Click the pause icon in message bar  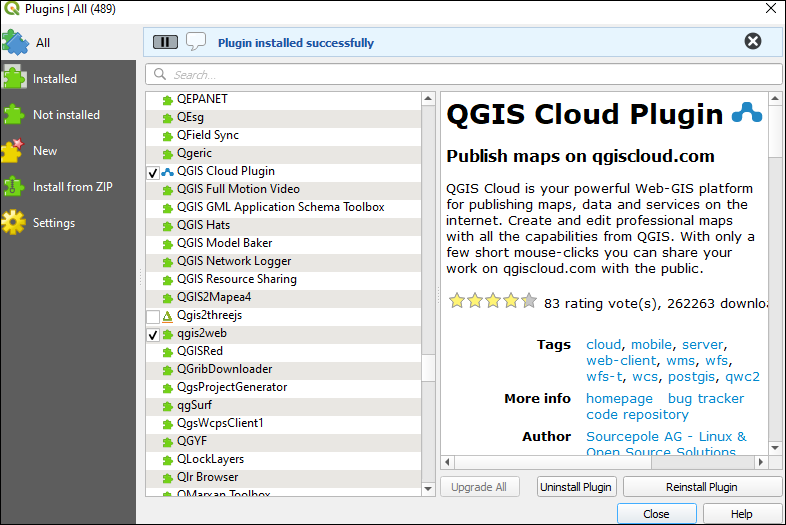tap(165, 42)
